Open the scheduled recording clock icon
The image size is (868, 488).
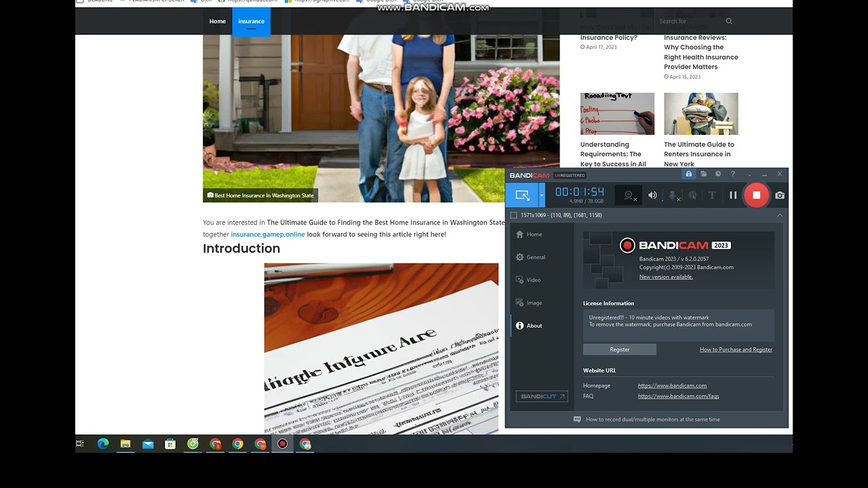pyautogui.click(x=718, y=174)
